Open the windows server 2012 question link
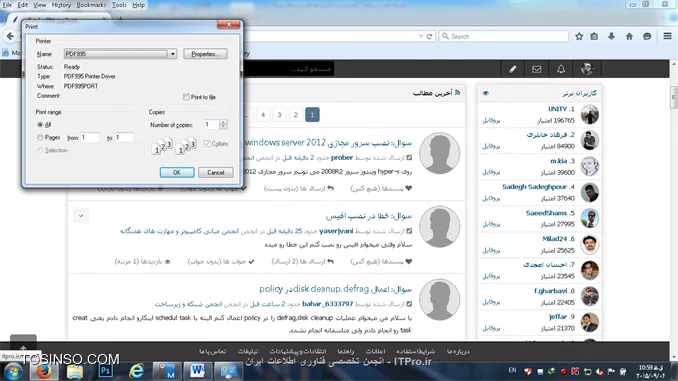Viewport: 678px width, 381px height. 328,143
